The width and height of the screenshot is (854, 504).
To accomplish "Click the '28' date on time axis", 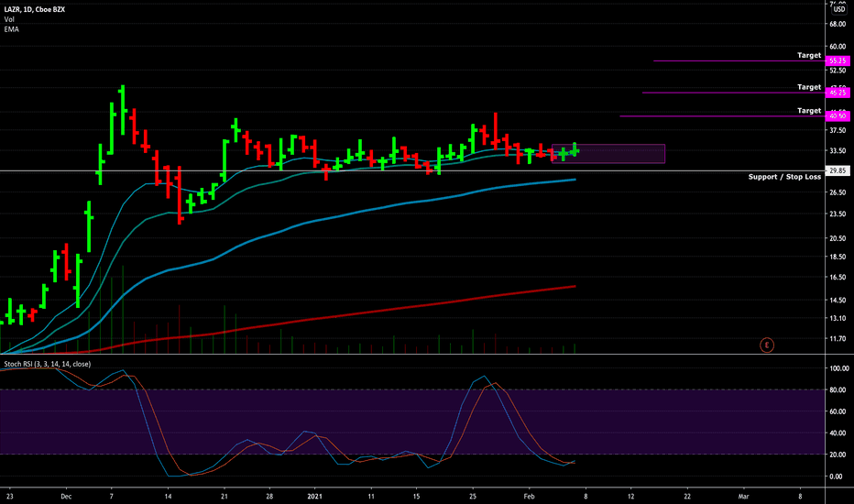I will [x=269, y=497].
